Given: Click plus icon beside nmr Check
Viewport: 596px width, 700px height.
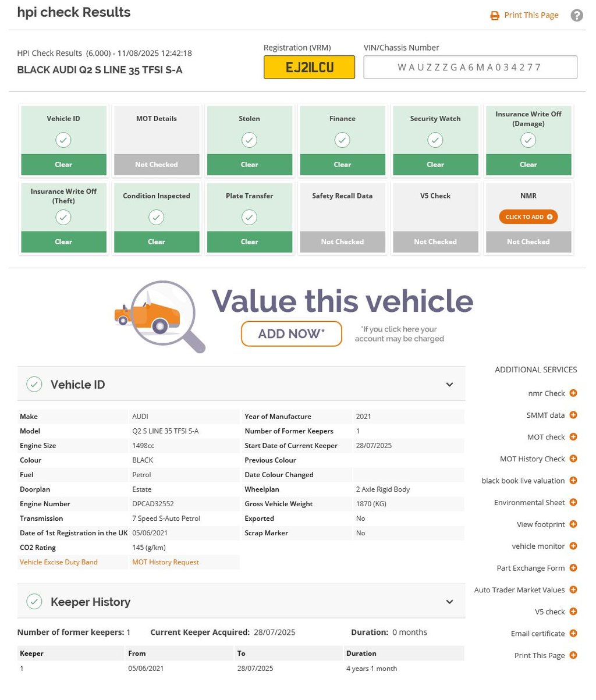Looking at the screenshot, I should coord(573,393).
